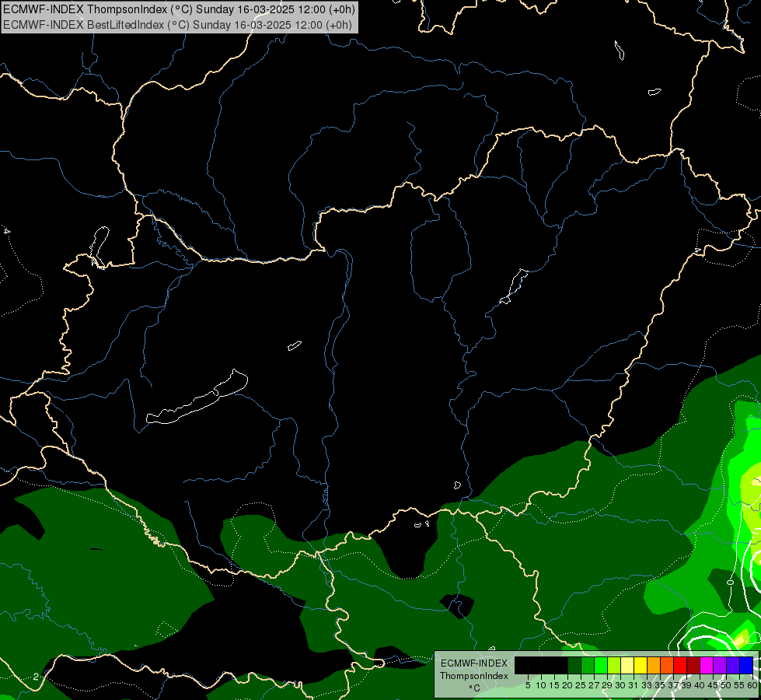Image resolution: width=761 pixels, height=700 pixels.
Task: Click the legend tick value '20'
Action: coord(567,685)
